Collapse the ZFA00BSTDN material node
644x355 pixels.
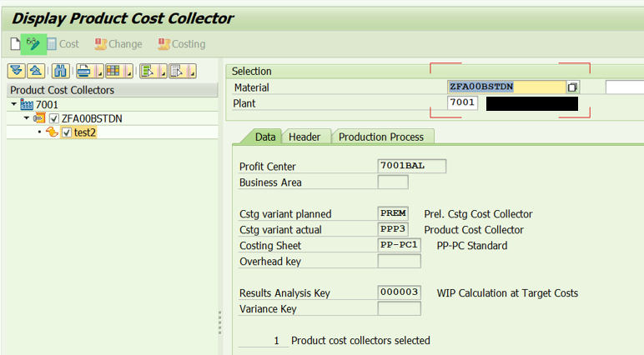(x=27, y=118)
